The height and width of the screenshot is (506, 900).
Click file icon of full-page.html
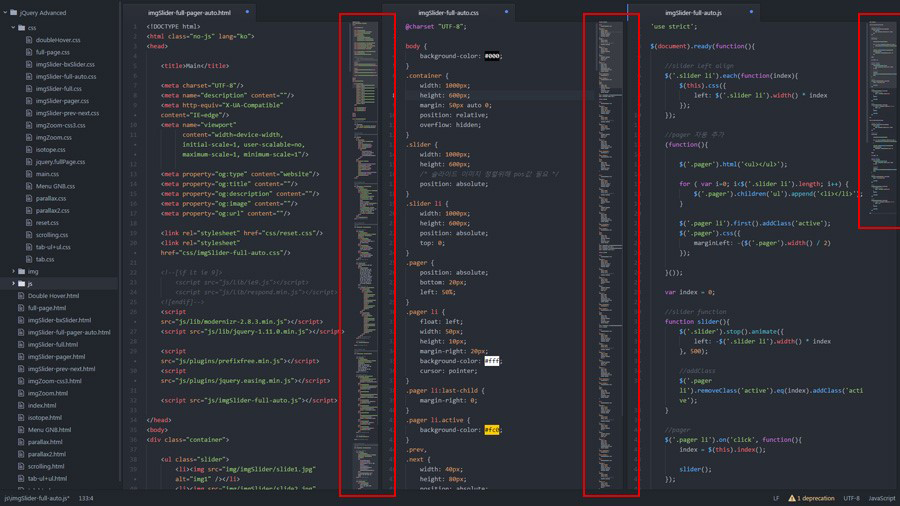(21, 308)
